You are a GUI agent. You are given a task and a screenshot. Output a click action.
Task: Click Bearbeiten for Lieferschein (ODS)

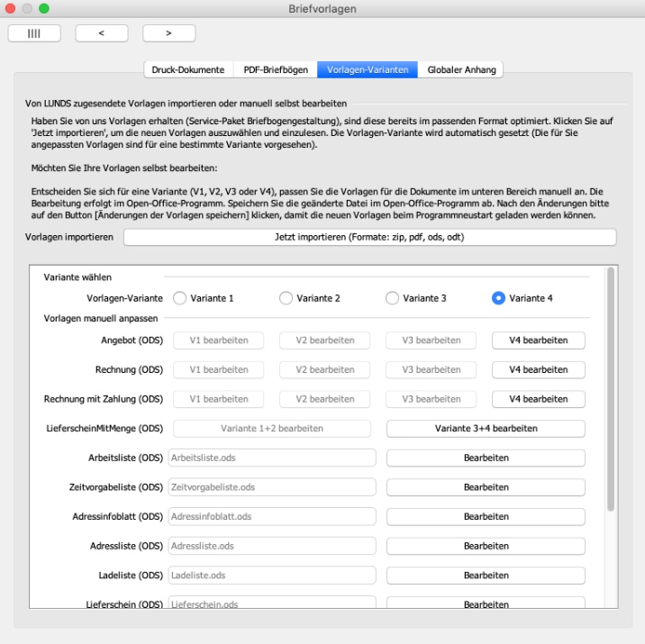tap(486, 603)
